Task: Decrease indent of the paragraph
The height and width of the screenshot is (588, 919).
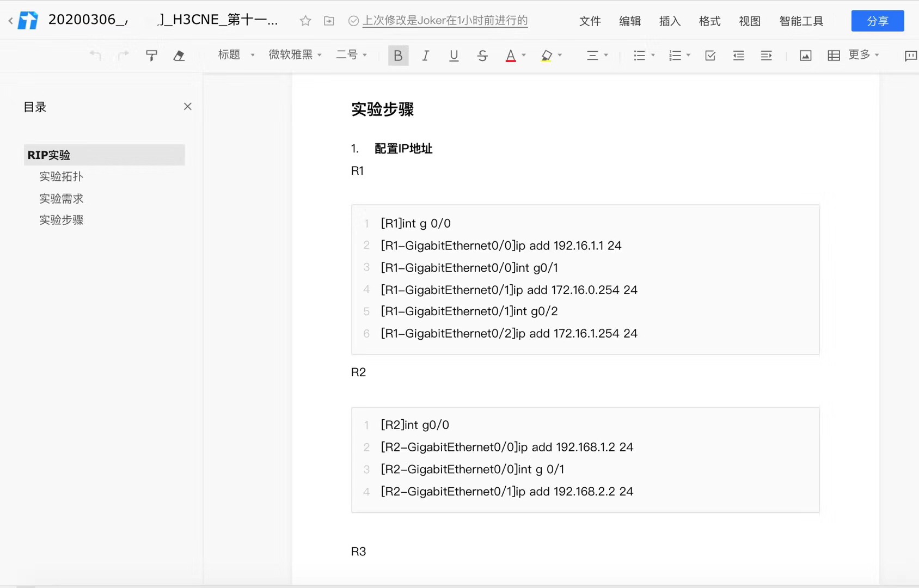Action: pos(738,56)
